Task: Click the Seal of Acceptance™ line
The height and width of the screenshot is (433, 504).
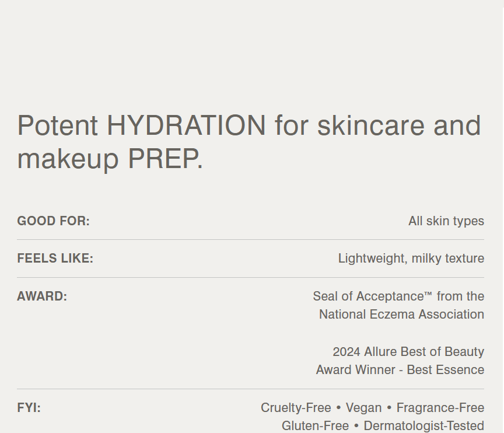Action: coord(398,296)
